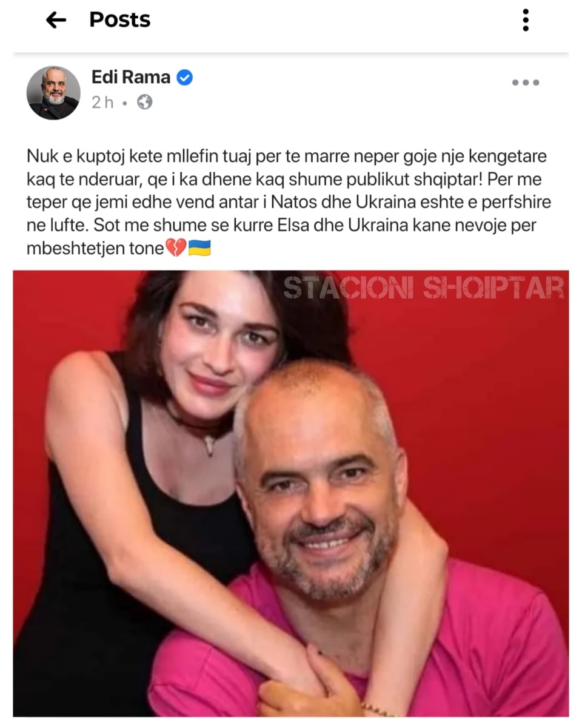The width and height of the screenshot is (582, 728).
Task: Open the horizontal three-dot post options
Action: pyautogui.click(x=525, y=83)
